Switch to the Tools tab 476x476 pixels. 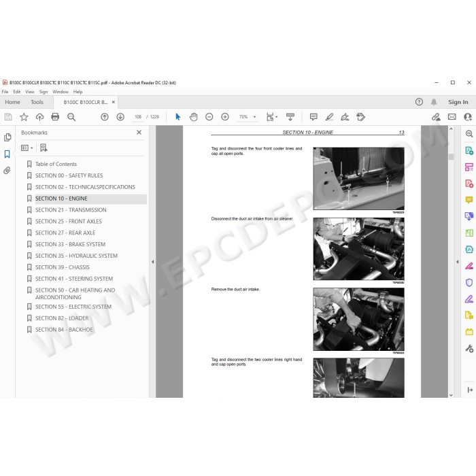(37, 102)
